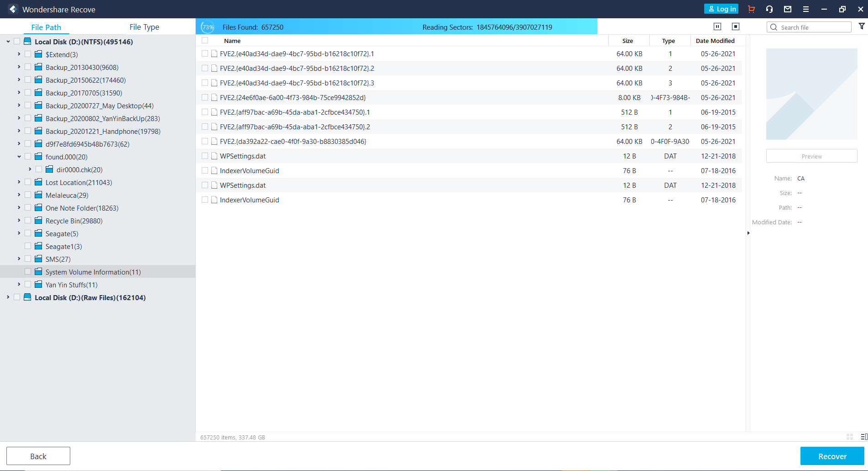Screen dimensions: 868x471
Task: Check Local Disk (D:)(NTFS) checkbox
Action: [17, 41]
